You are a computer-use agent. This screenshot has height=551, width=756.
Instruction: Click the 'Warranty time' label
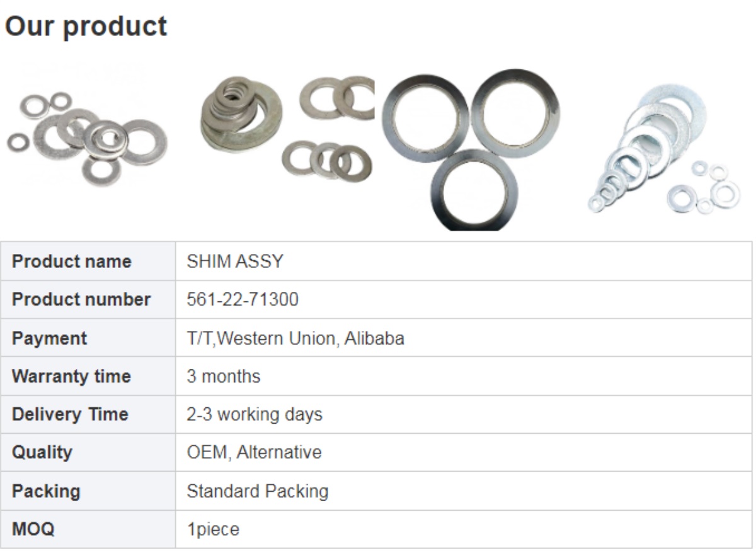[x=71, y=376]
